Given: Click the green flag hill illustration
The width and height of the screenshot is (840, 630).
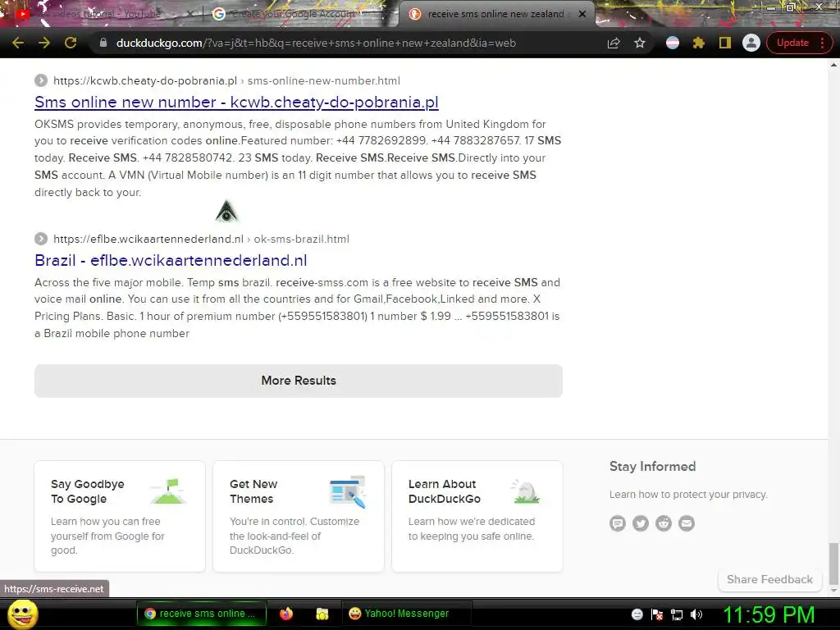Looking at the screenshot, I should pos(169,491).
